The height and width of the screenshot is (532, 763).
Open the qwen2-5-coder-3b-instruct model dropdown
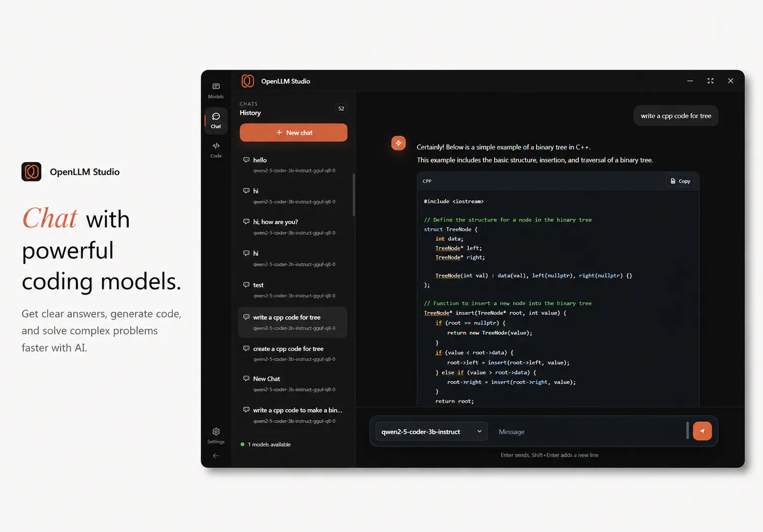[x=432, y=431]
